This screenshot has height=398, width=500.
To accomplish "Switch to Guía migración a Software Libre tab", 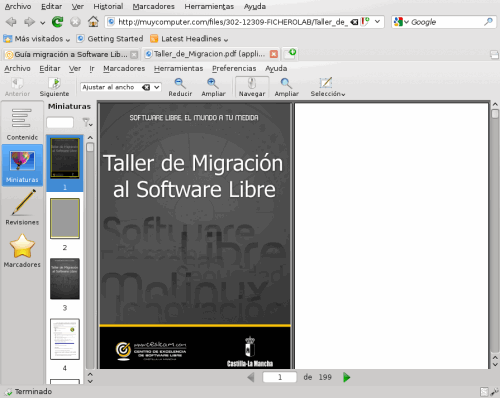I will coord(70,54).
